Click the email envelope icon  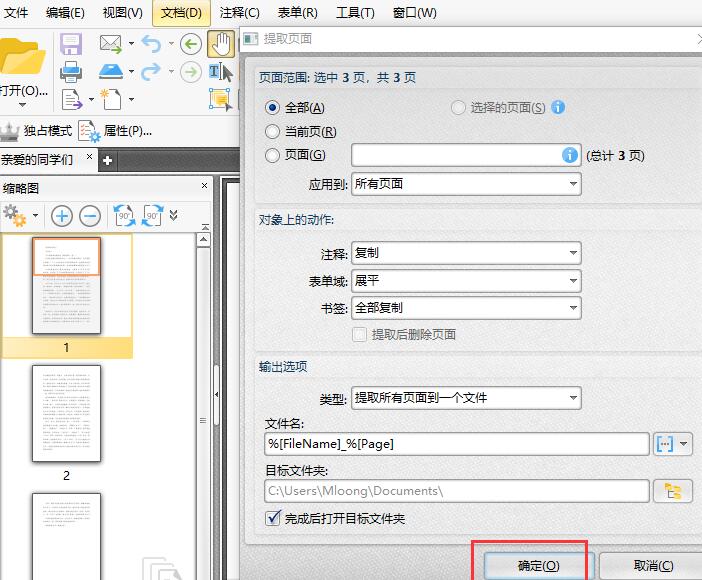point(111,44)
